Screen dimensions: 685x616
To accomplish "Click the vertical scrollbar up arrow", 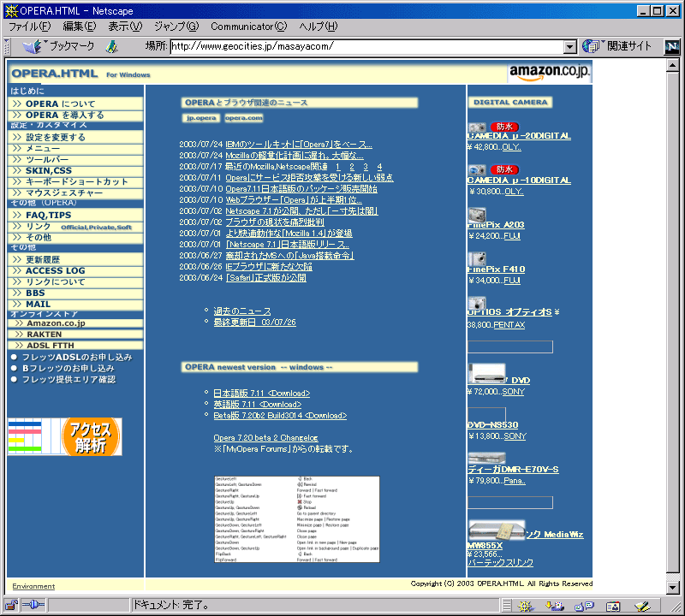I will [x=673, y=66].
